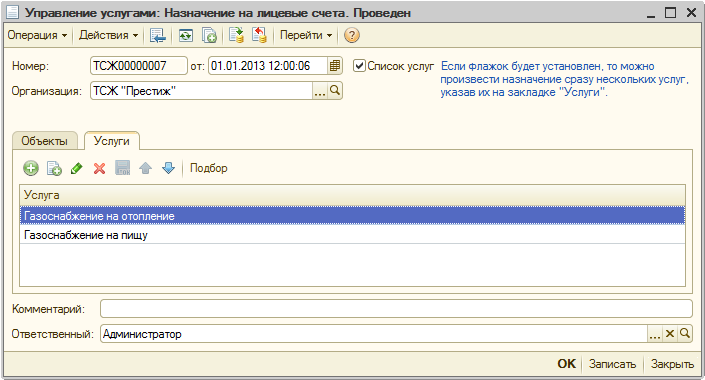Click the Подбор button

(x=209, y=168)
